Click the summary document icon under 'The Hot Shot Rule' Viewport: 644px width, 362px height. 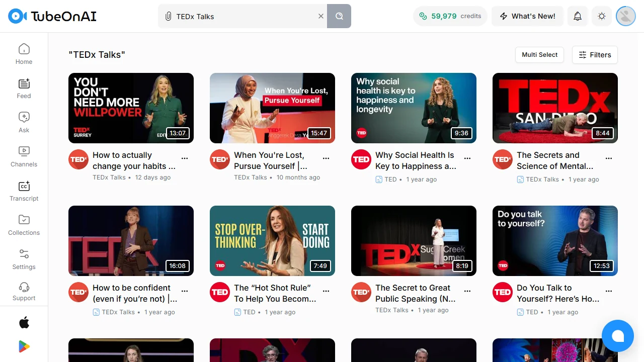click(x=237, y=312)
